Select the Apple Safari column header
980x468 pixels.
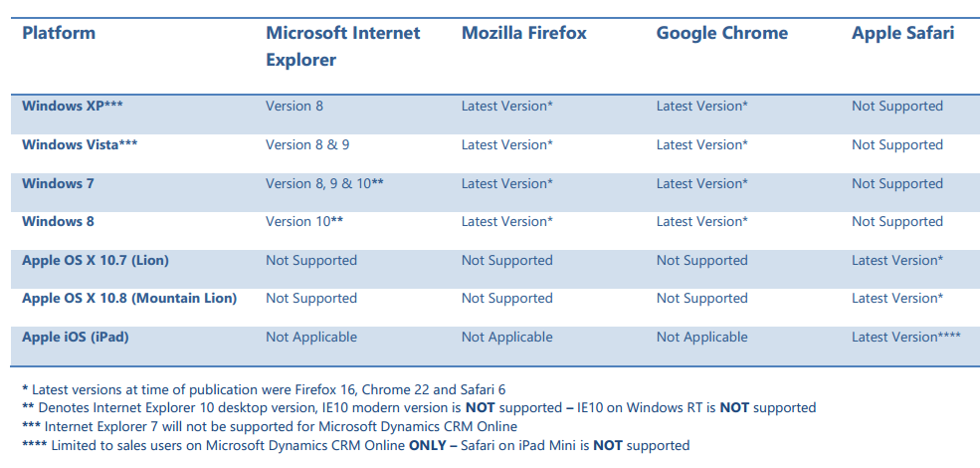(x=902, y=33)
